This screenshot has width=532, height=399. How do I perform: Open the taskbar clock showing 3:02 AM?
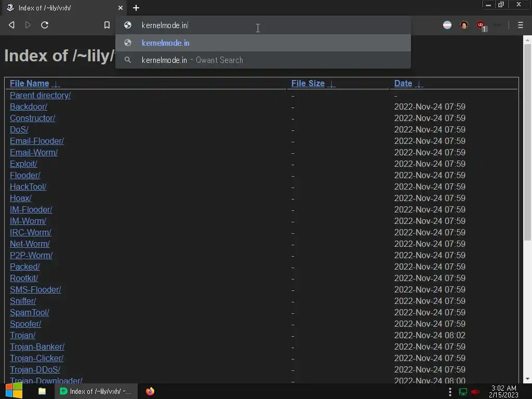(504, 391)
